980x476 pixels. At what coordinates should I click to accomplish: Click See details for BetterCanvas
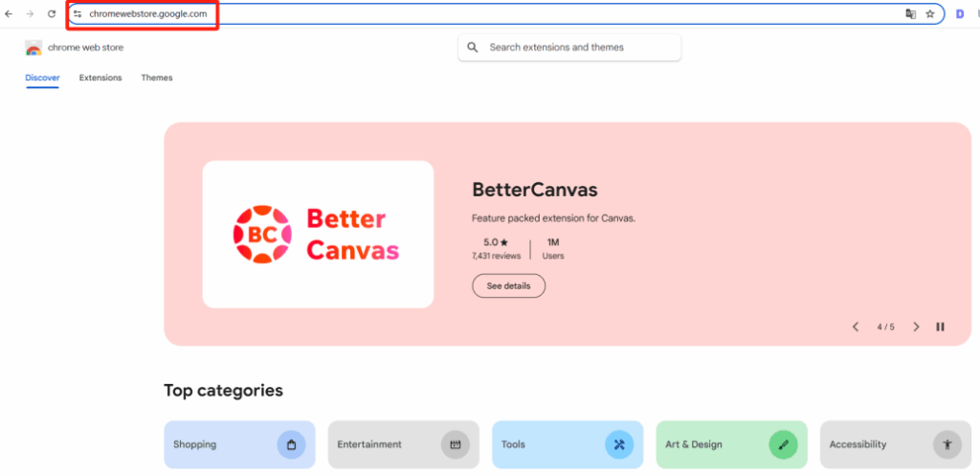pyautogui.click(x=509, y=285)
